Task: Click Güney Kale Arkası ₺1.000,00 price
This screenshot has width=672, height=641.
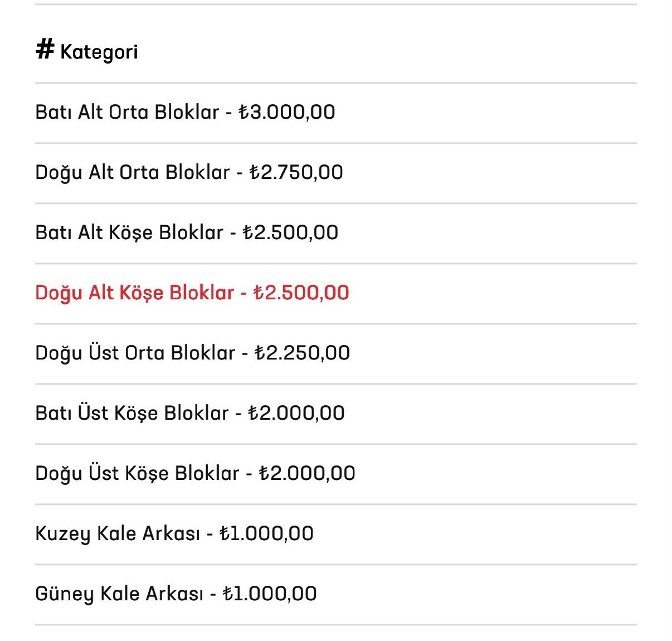Action: [270, 594]
